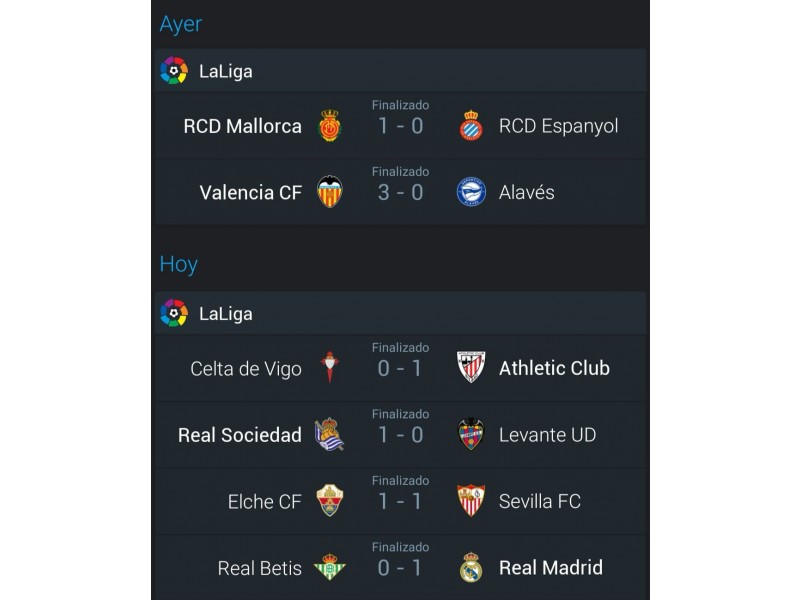Click the Real Madrid crest
Image resolution: width=800 pixels, height=600 pixels.
click(471, 567)
